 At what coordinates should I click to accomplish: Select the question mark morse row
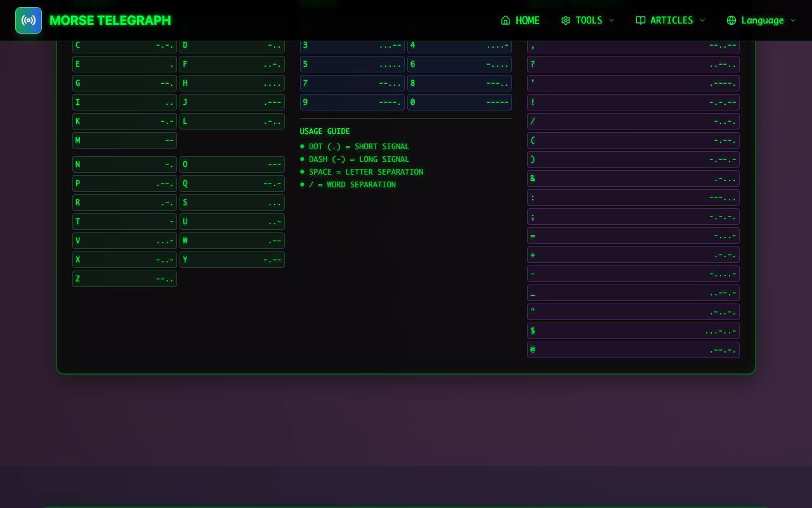pyautogui.click(x=633, y=64)
